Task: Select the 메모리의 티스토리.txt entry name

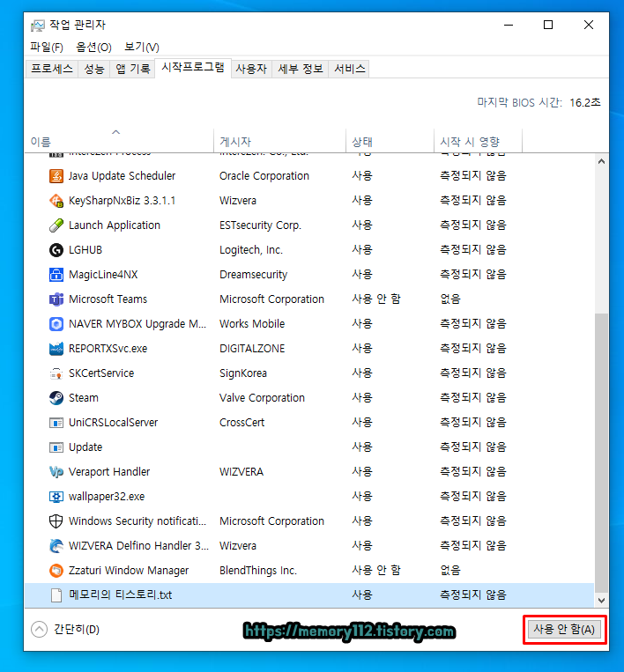Action: click(121, 595)
